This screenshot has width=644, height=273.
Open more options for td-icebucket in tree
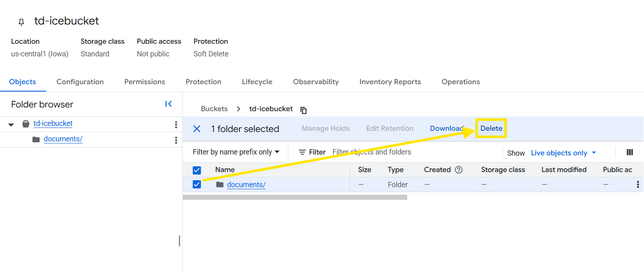click(176, 125)
